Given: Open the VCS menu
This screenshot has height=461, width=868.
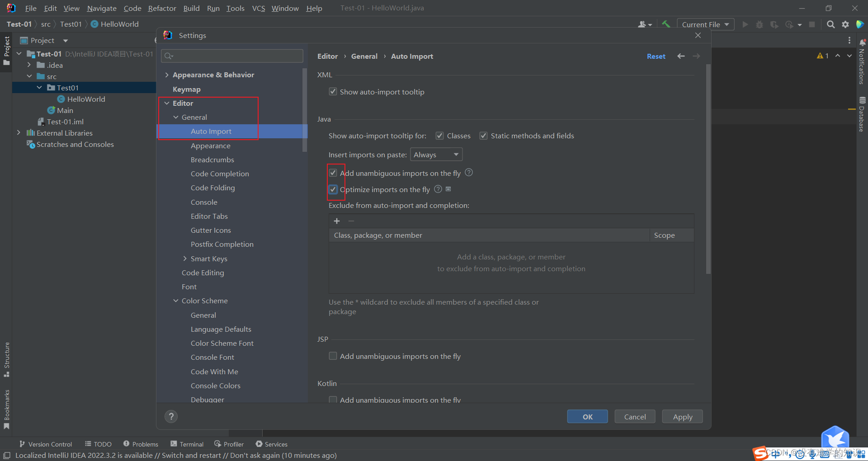Looking at the screenshot, I should (259, 8).
